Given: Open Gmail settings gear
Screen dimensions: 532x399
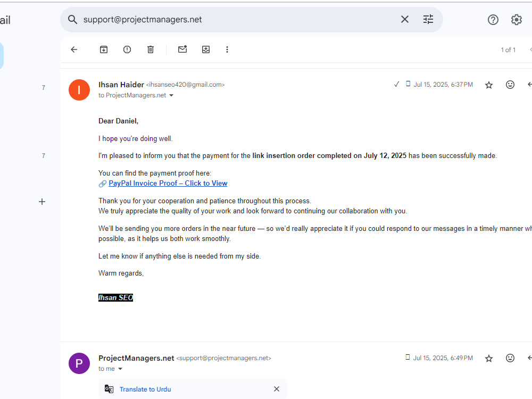Looking at the screenshot, I should (x=517, y=20).
